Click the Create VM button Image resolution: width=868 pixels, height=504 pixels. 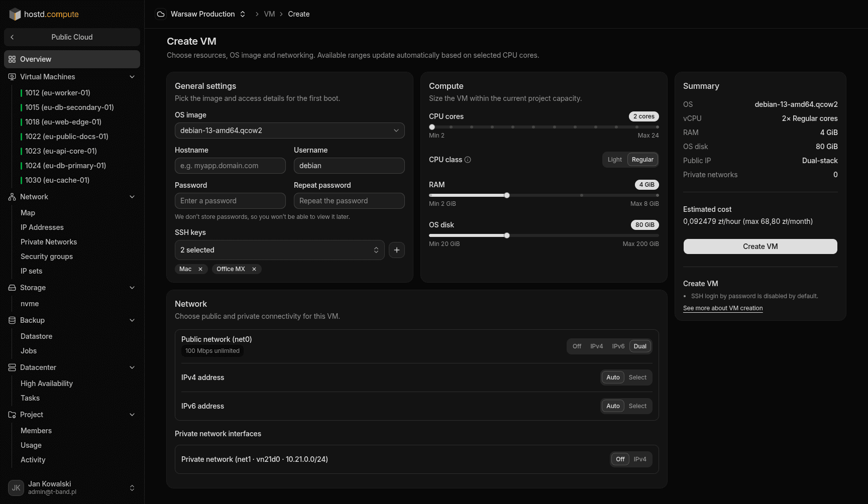(761, 246)
